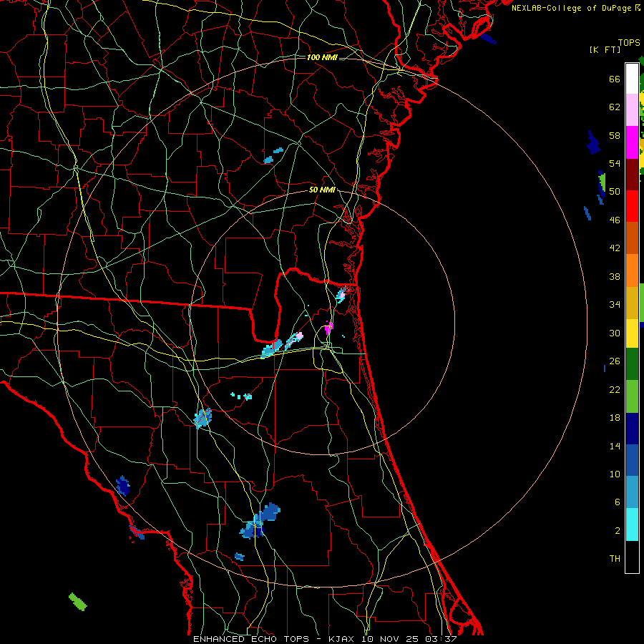Click legend value "30"
The width and height of the screenshot is (644, 644).
pos(615,333)
